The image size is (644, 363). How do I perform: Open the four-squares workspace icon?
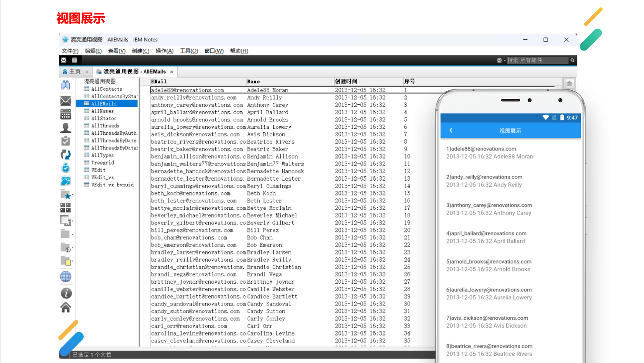[x=65, y=208]
